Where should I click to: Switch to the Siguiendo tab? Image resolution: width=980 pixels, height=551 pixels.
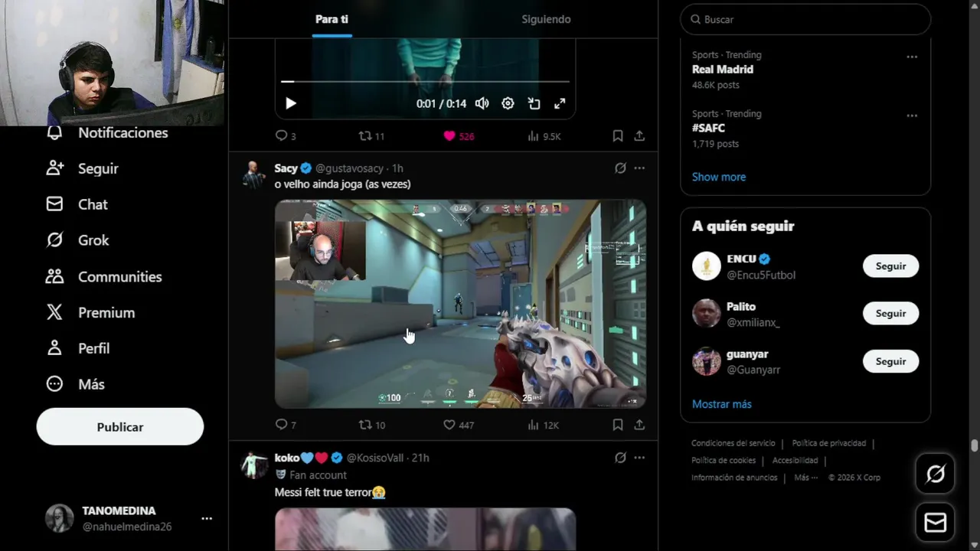coord(546,19)
